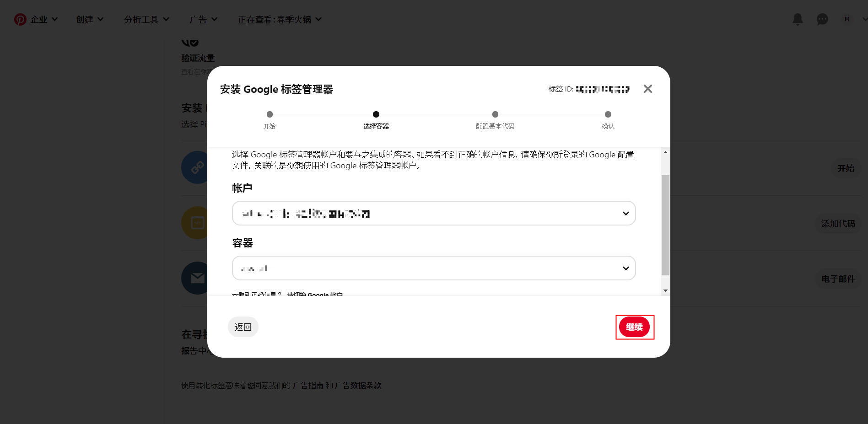Screen dimensions: 868x424
Task: Click the dialog scrollbar down arrow
Action: pyautogui.click(x=665, y=290)
